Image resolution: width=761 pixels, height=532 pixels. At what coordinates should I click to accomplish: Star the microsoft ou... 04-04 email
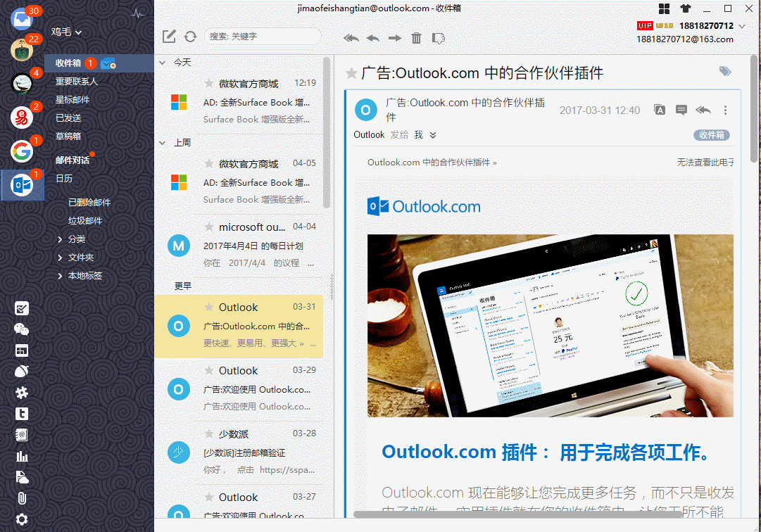(x=208, y=227)
